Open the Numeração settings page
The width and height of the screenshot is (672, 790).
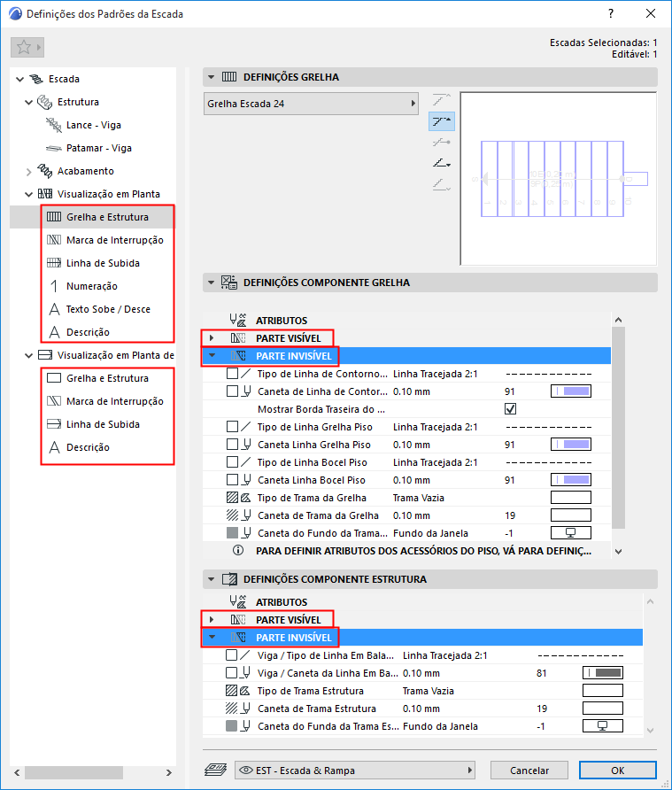tap(92, 286)
